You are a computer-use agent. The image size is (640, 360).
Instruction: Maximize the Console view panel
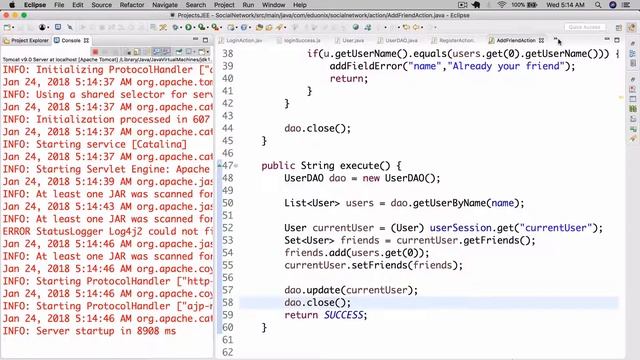click(205, 40)
